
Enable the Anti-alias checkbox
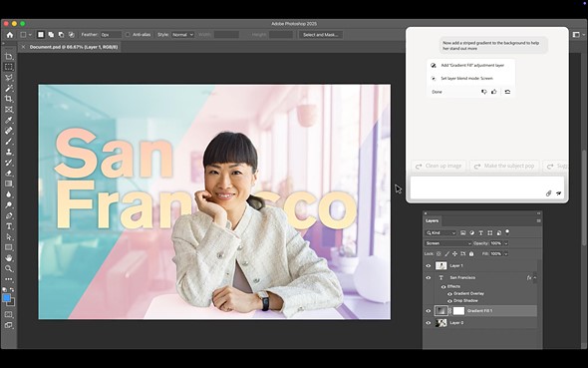(x=128, y=35)
